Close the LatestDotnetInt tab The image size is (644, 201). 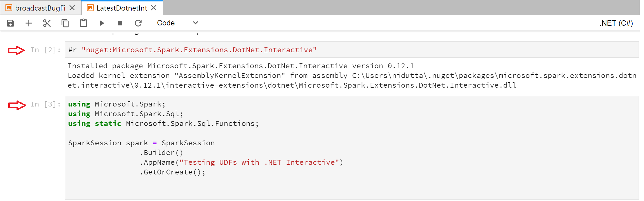click(154, 8)
